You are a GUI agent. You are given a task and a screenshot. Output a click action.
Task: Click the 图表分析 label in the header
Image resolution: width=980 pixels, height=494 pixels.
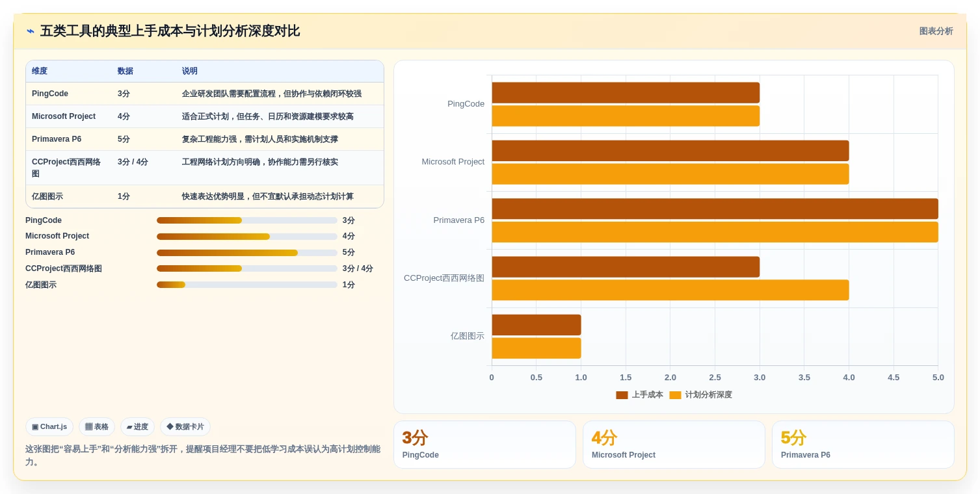point(936,31)
